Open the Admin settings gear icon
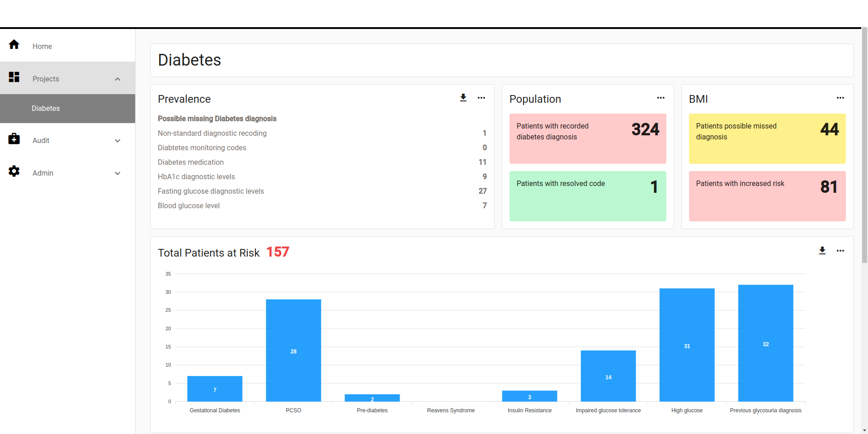 click(x=14, y=172)
